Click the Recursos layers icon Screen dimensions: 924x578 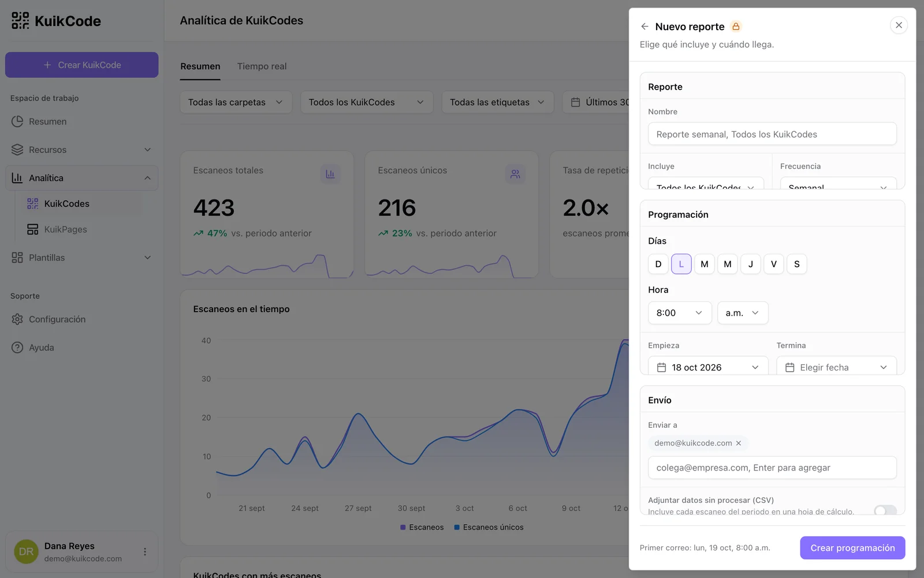tap(17, 150)
